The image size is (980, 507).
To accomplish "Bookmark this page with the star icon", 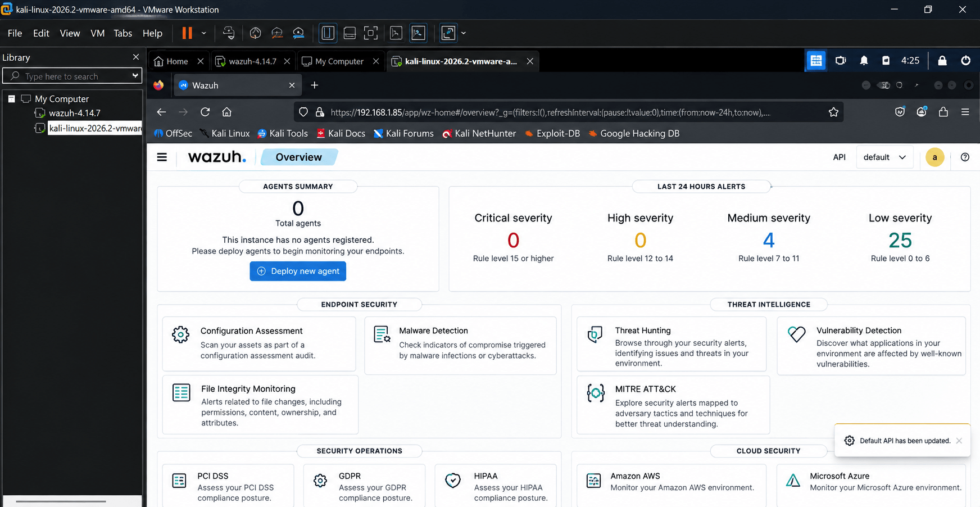I will (833, 112).
